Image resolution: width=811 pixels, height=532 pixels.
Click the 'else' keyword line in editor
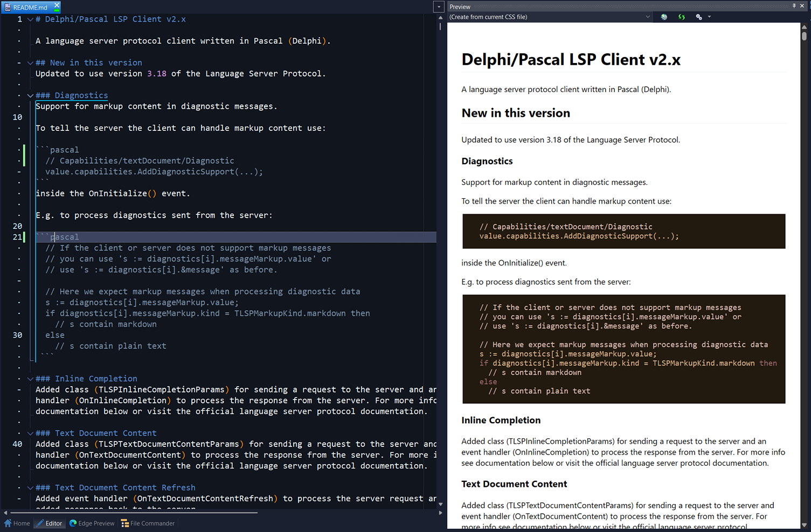(x=55, y=335)
